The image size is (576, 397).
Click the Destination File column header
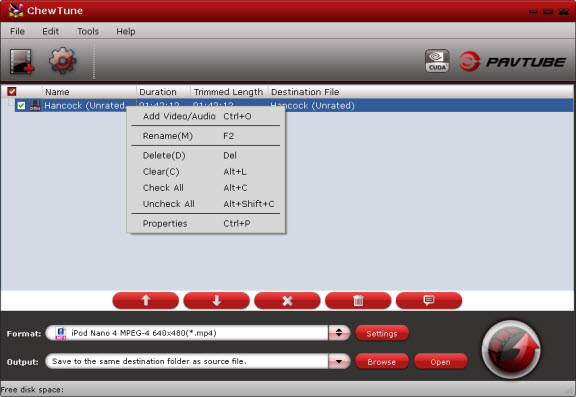click(x=421, y=92)
